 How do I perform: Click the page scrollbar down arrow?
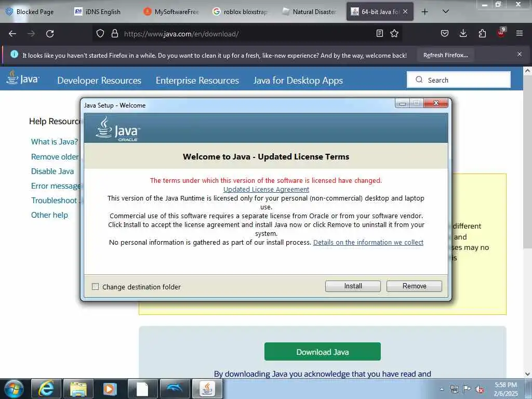tap(528, 374)
